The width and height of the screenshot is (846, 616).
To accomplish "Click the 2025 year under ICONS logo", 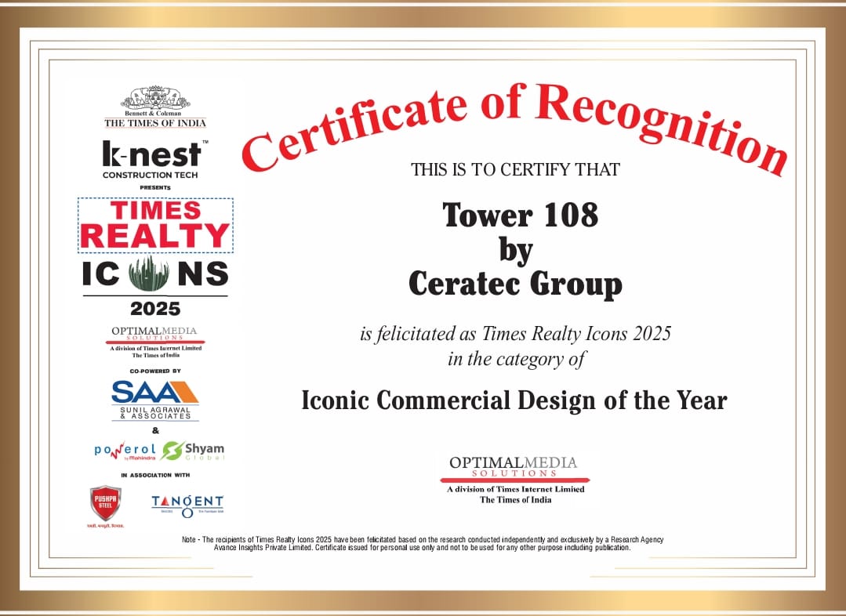I will click(155, 308).
